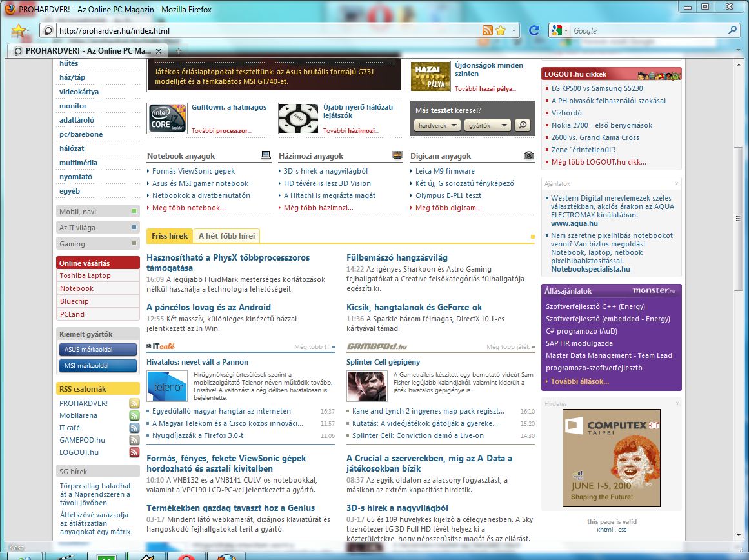Click the Opera icon on the taskbar
The image size is (749, 560).
point(187,557)
